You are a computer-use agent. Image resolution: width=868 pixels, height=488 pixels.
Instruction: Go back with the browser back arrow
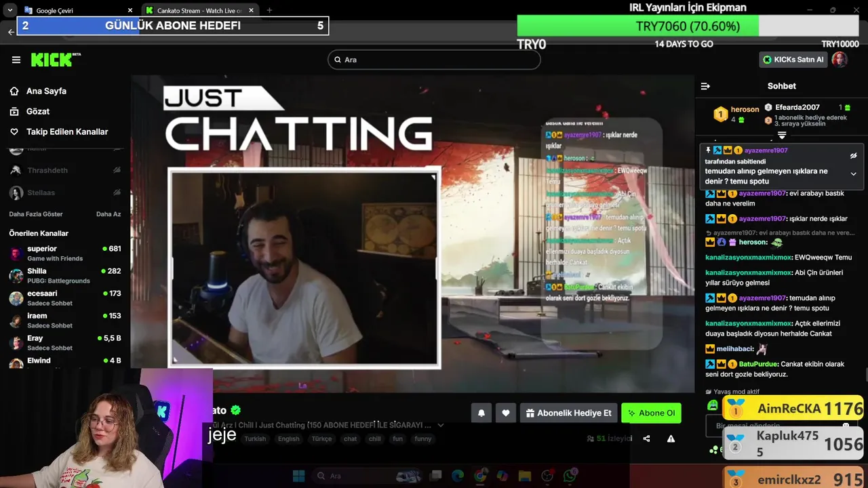11,32
